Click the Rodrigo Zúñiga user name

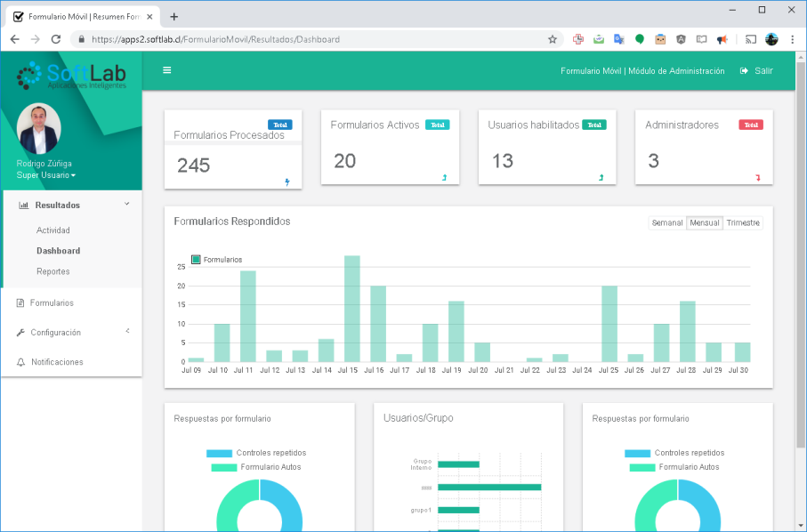pyautogui.click(x=44, y=163)
